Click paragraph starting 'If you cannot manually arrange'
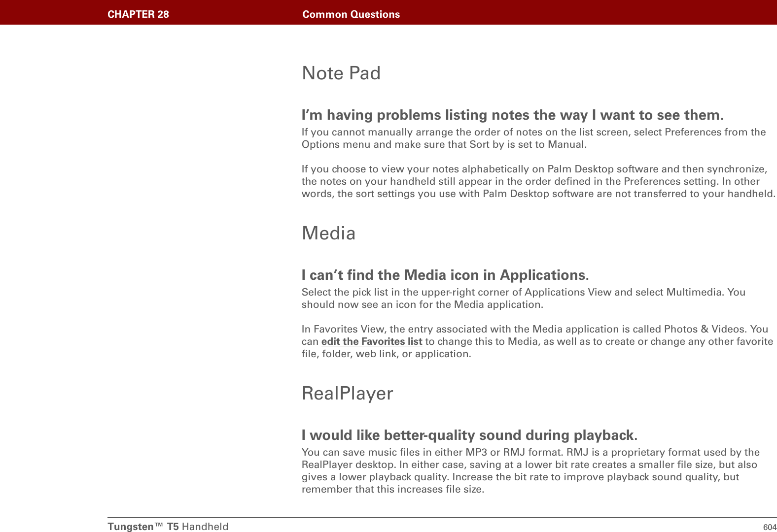The height and width of the screenshot is (532, 777). click(x=533, y=138)
